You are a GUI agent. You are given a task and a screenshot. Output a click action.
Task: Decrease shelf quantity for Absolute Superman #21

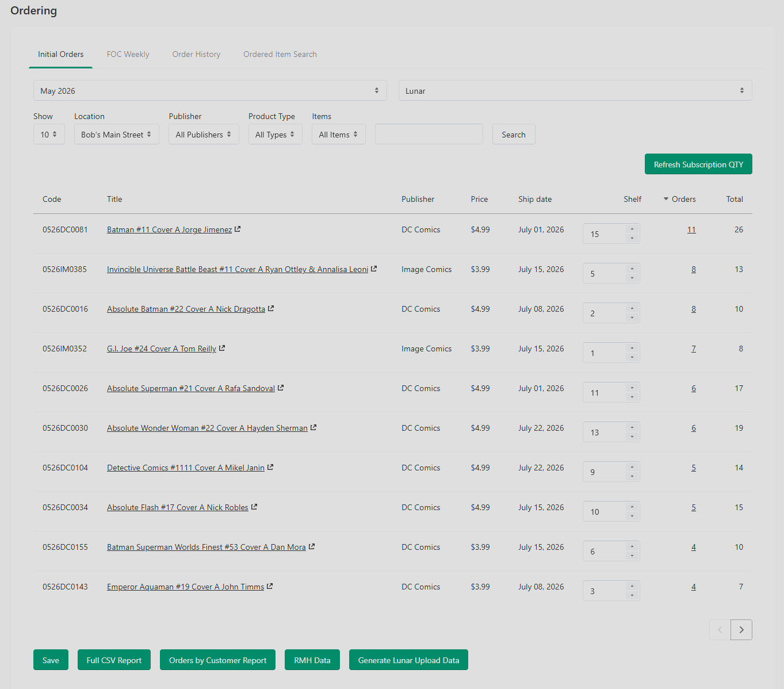pyautogui.click(x=632, y=397)
